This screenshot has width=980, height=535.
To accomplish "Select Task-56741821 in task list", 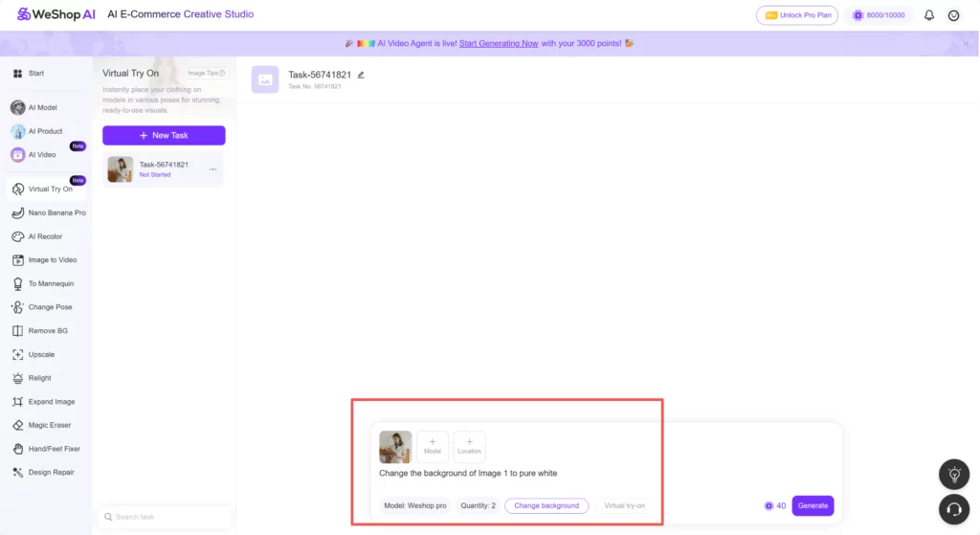I will (163, 169).
